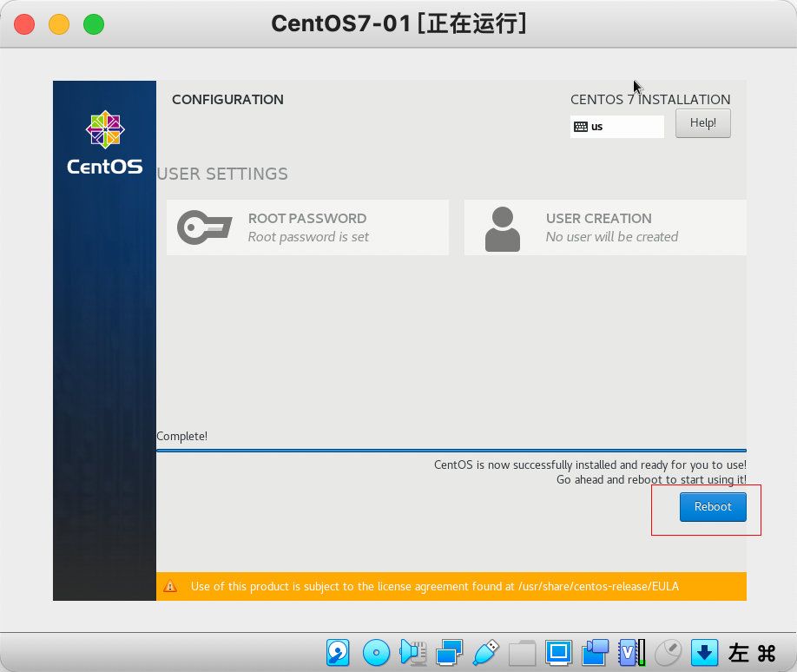Close the VM window with red button
This screenshot has height=672, width=797.
24,24
